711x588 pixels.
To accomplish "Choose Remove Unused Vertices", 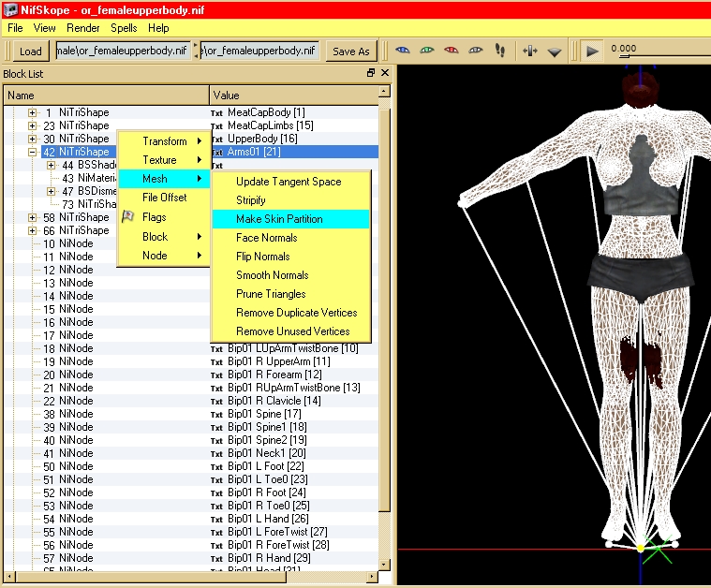I will pyautogui.click(x=290, y=331).
